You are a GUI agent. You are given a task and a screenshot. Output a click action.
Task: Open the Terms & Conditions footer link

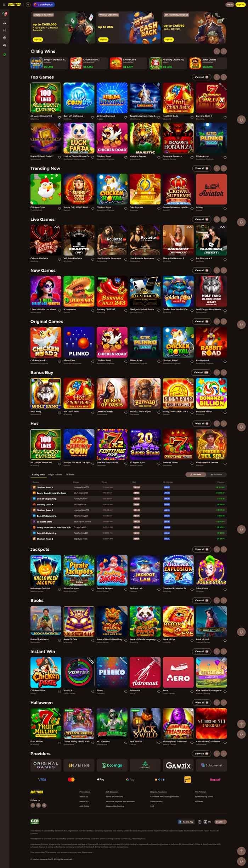click(x=114, y=797)
